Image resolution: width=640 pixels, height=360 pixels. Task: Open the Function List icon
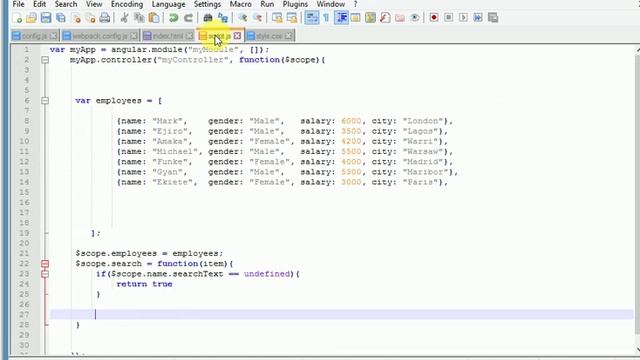[385, 18]
